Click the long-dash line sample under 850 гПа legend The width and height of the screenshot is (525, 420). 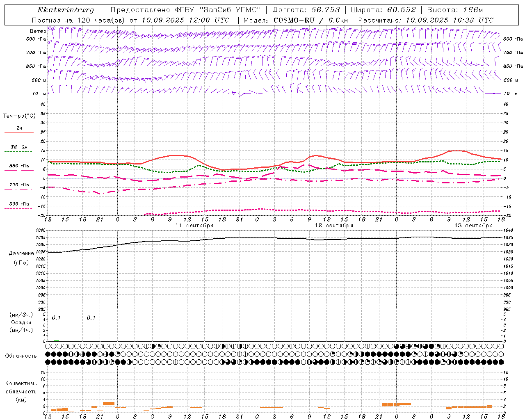pos(19,171)
